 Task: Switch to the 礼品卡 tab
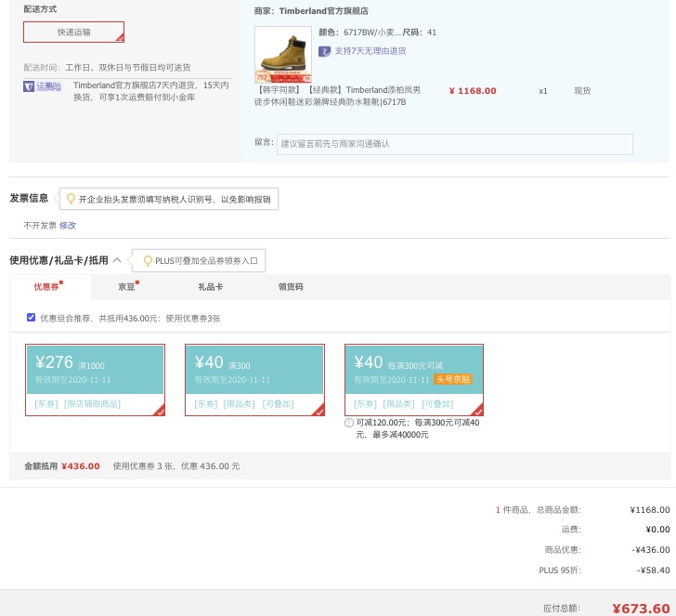point(211,287)
